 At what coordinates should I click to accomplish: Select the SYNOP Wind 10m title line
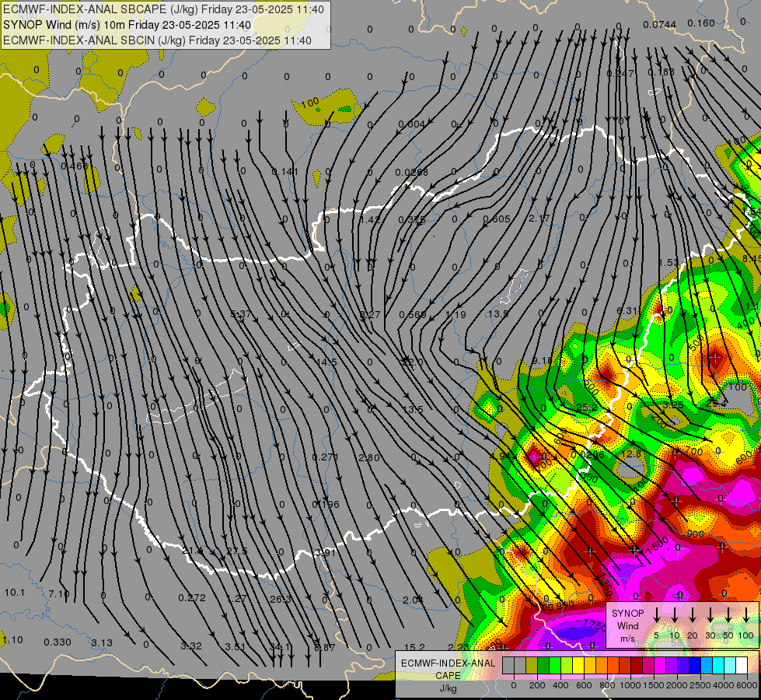click(x=127, y=25)
